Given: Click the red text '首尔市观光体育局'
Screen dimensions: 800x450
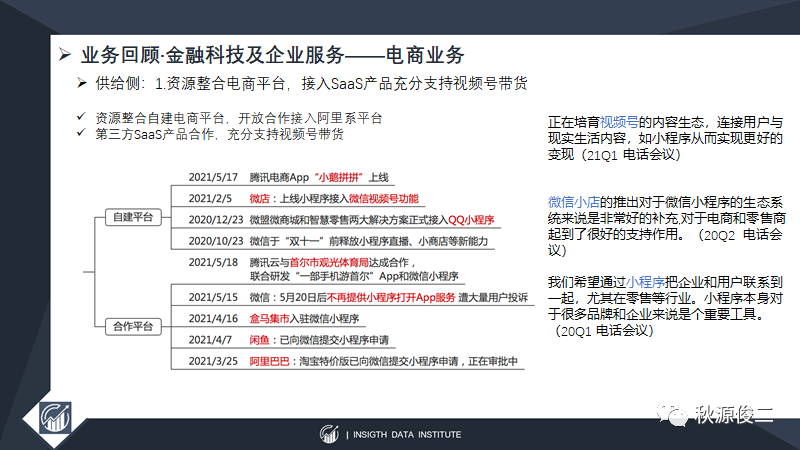Looking at the screenshot, I should pyautogui.click(x=329, y=262).
